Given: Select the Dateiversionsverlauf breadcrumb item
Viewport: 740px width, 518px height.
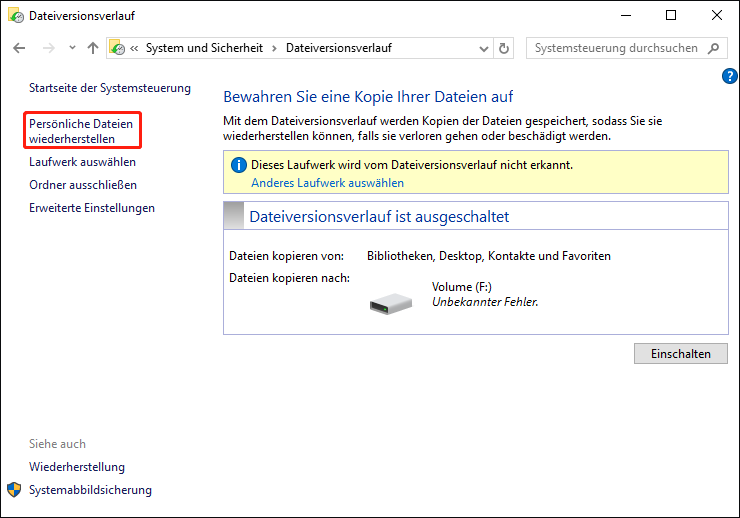Looking at the screenshot, I should [338, 48].
